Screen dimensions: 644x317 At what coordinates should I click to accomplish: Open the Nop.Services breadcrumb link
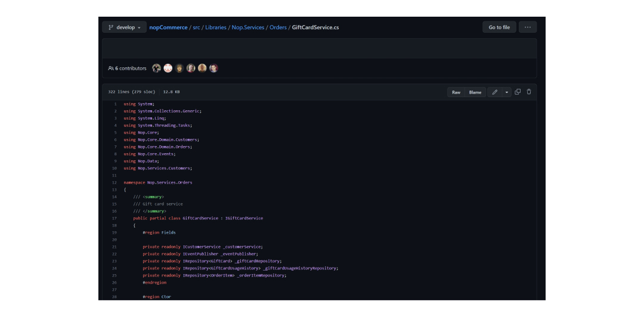[x=248, y=27]
